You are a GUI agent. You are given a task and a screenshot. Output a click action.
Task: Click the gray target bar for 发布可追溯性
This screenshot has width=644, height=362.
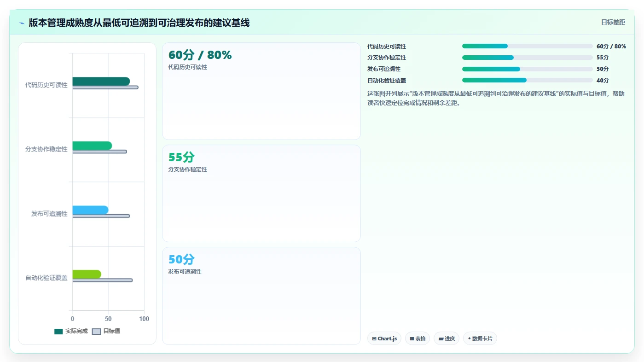[101, 216]
